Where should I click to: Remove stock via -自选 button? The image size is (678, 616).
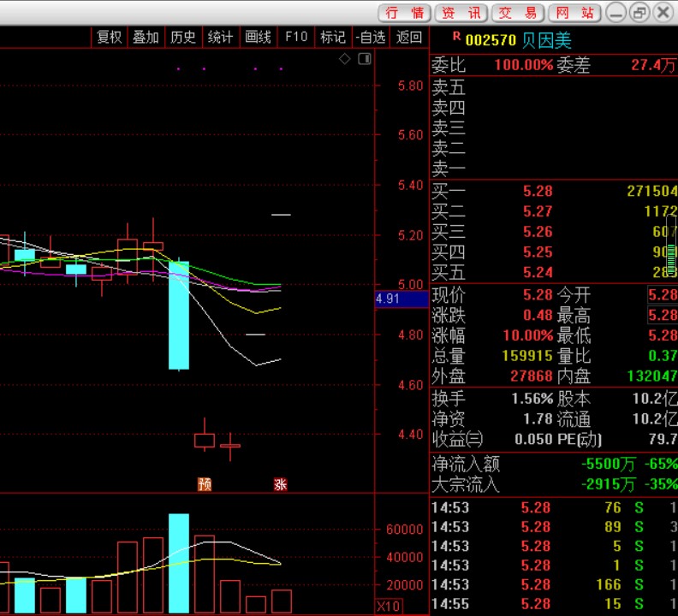(371, 37)
